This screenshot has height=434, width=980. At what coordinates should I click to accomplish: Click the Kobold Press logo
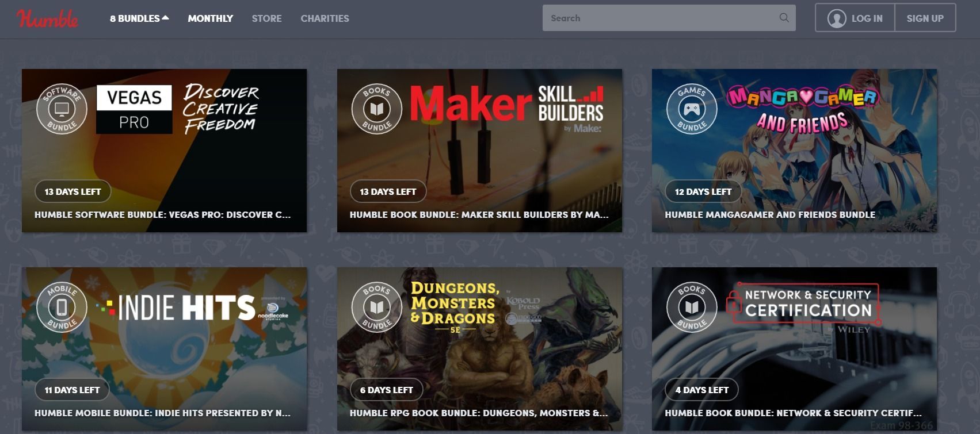click(523, 303)
